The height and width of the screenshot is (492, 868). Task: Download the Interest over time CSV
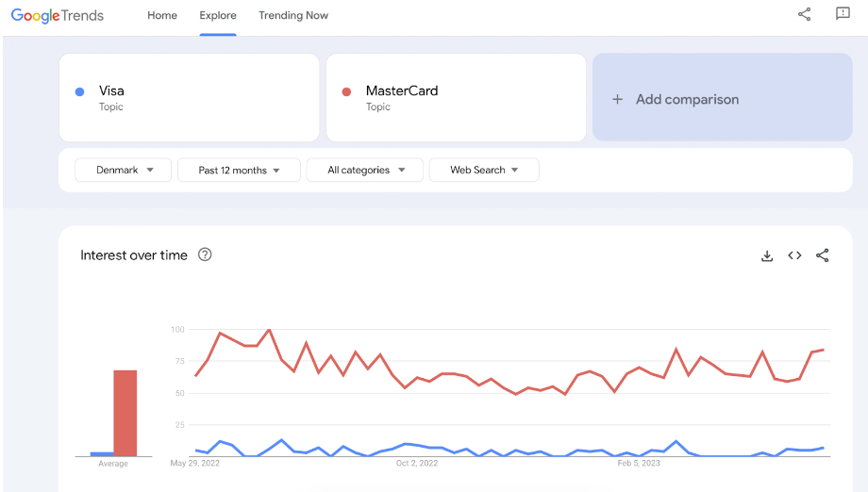point(767,255)
